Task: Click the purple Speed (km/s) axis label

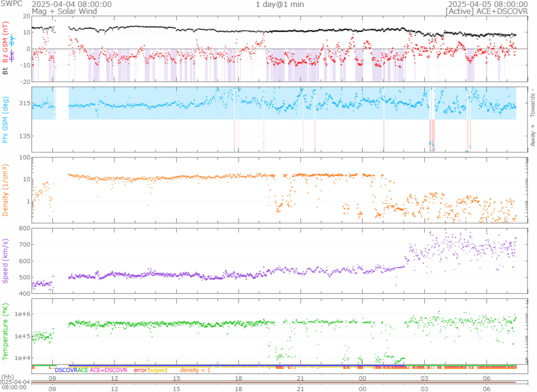Action: (6, 260)
